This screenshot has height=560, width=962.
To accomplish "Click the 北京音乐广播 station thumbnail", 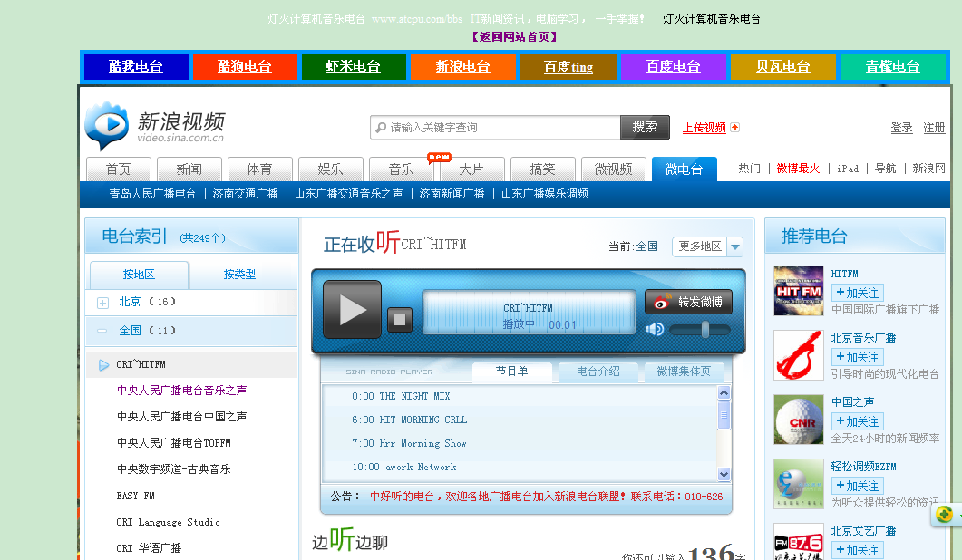I will click(x=798, y=355).
